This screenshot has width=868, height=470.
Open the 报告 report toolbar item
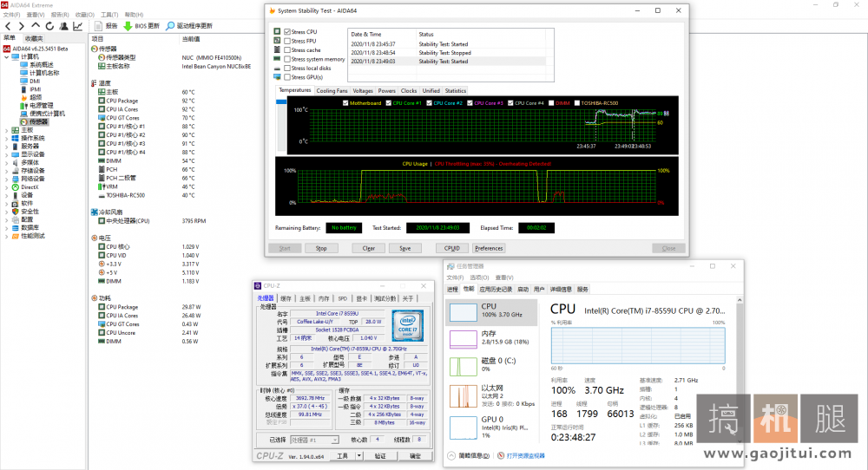click(106, 26)
